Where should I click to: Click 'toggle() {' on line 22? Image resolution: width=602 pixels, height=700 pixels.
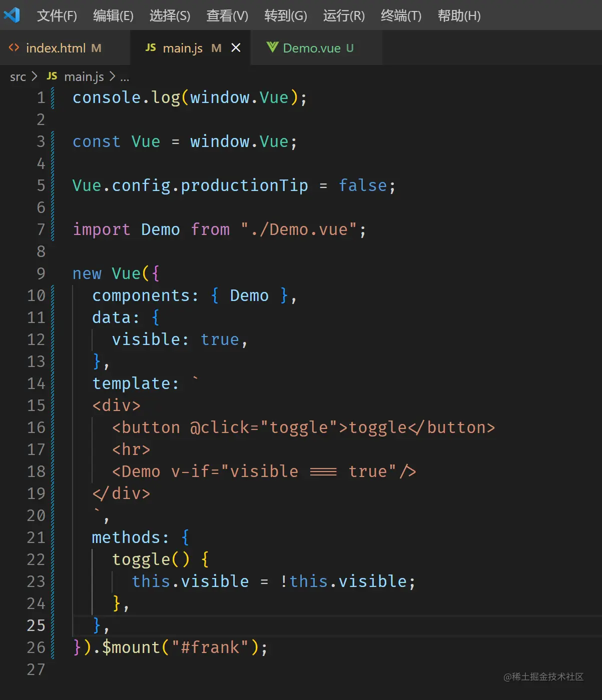(161, 559)
